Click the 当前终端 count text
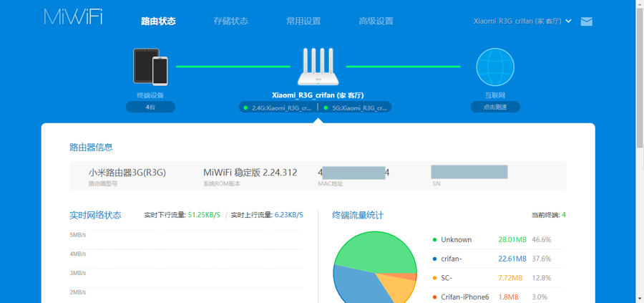 coord(549,215)
